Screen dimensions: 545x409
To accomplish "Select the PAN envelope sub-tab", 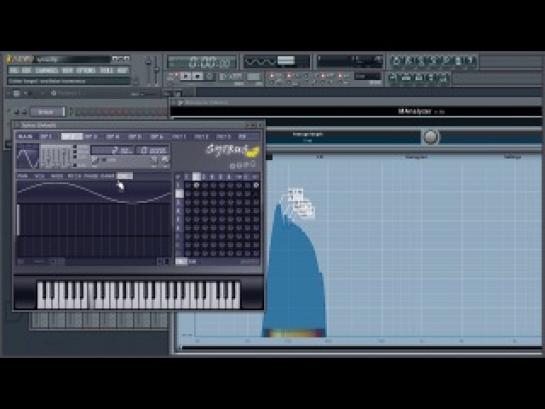I will pyautogui.click(x=23, y=176).
